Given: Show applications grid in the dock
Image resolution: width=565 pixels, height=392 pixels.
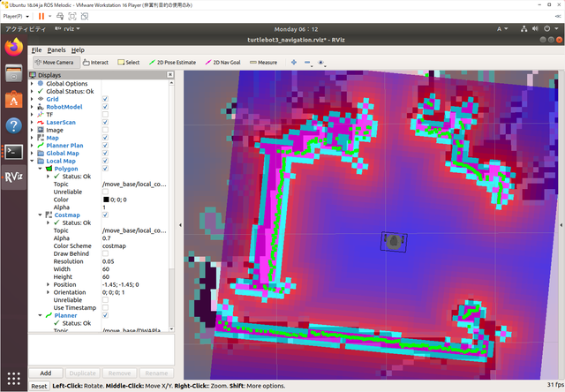Looking at the screenshot, I should 14,378.
